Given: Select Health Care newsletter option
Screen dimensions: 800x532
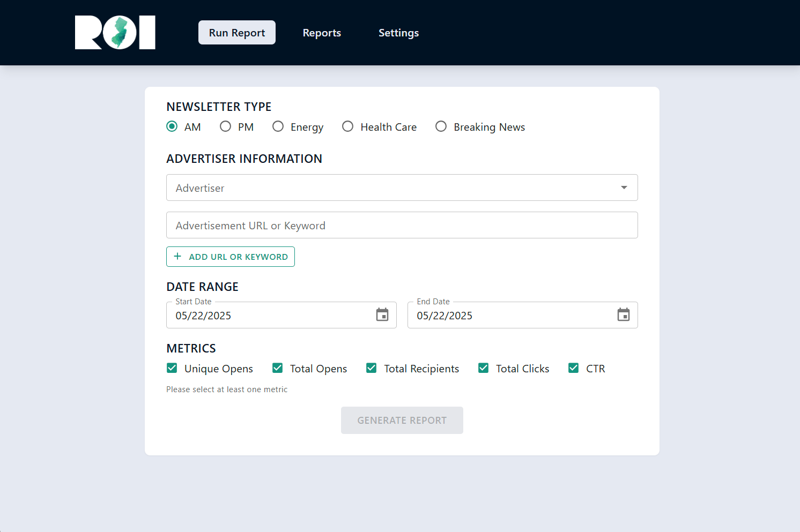Looking at the screenshot, I should click(348, 126).
